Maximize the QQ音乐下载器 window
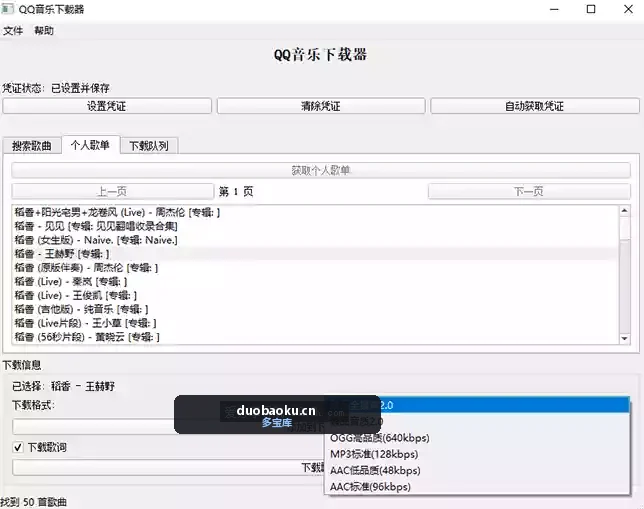The height and width of the screenshot is (509, 644). [591, 9]
